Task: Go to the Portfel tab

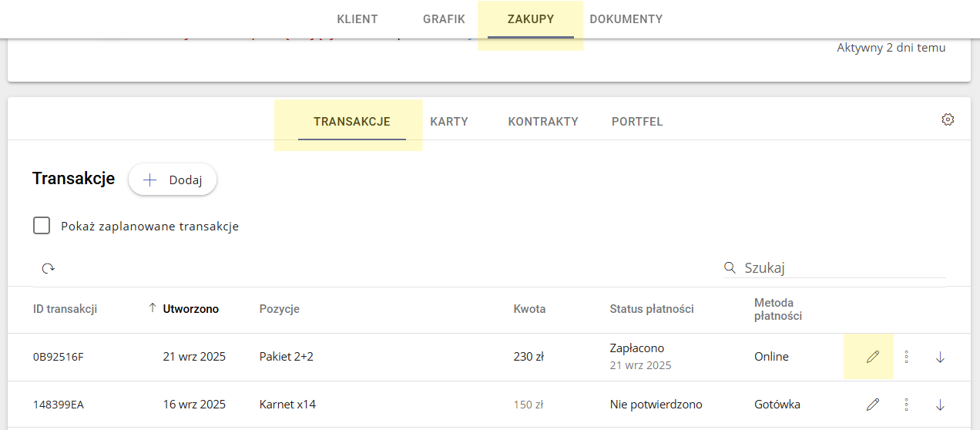Action: [x=637, y=122]
